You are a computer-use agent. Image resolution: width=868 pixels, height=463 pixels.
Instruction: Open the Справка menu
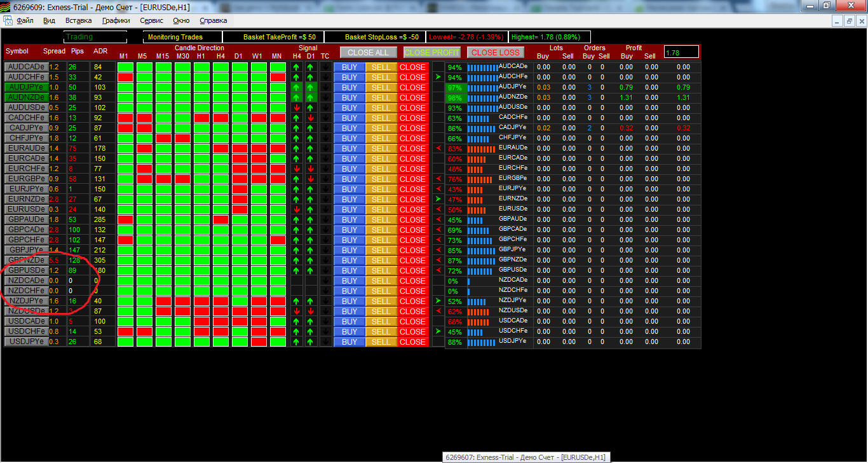pos(213,20)
